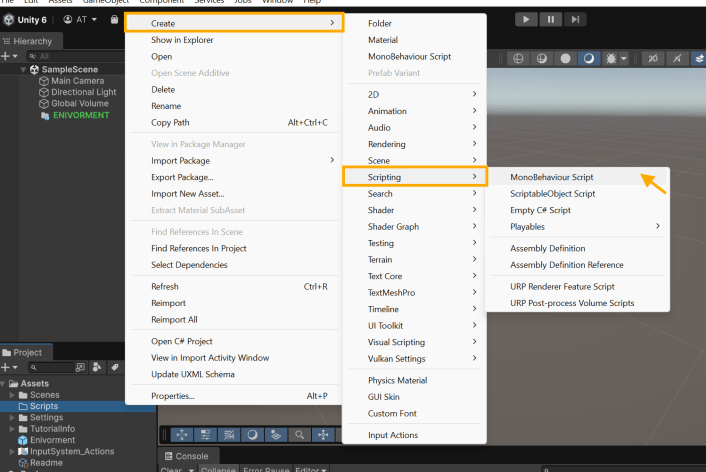Screen dimensions: 706x472
Task: Click the Project search scope icon
Action: (x=80, y=368)
